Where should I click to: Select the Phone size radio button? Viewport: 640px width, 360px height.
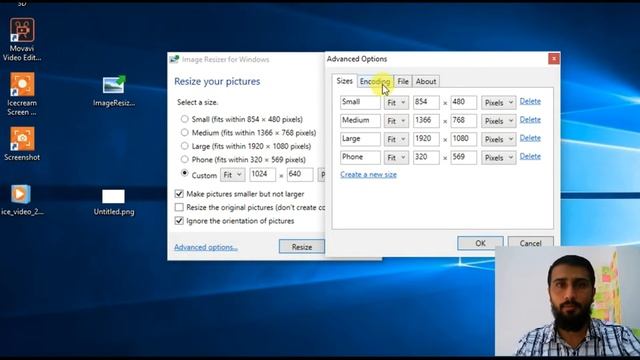[x=184, y=160]
